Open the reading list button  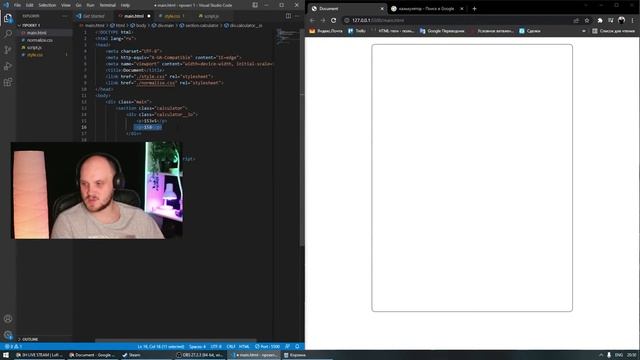[x=613, y=31]
